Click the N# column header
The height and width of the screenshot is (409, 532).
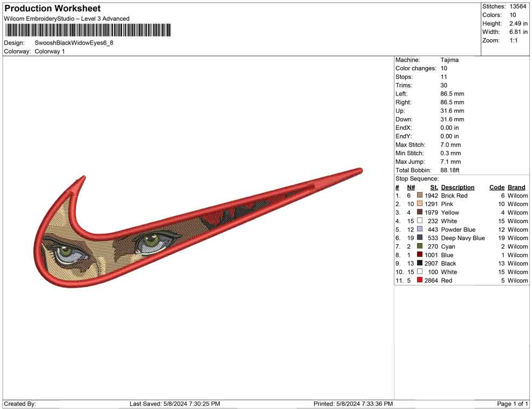tap(411, 187)
